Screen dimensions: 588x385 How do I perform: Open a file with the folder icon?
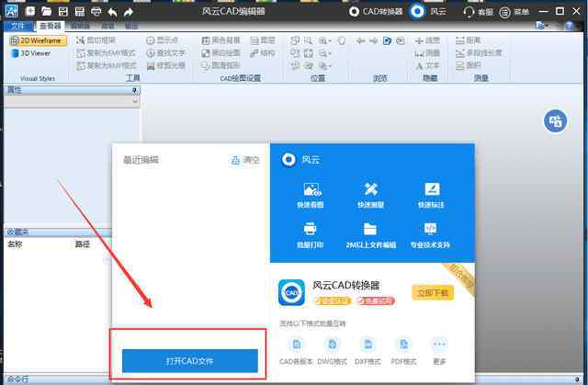(47, 12)
